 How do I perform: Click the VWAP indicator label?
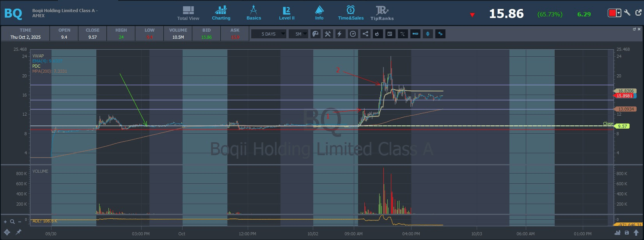click(38, 56)
